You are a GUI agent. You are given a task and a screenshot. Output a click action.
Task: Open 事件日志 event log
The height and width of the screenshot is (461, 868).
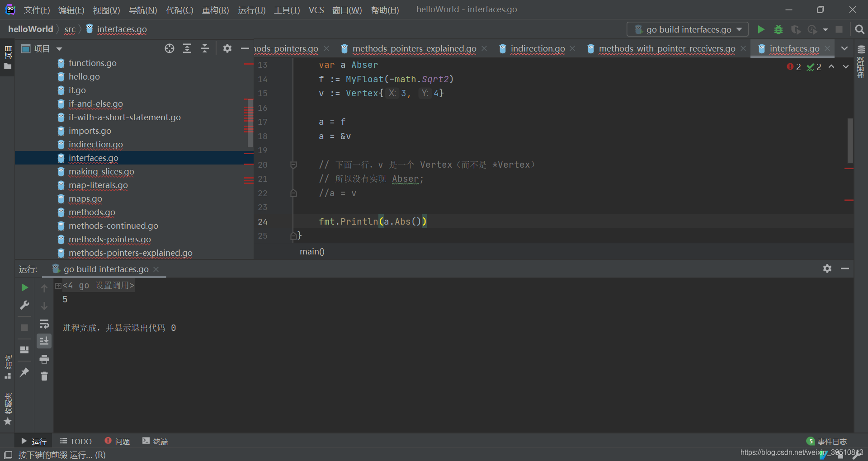click(827, 441)
